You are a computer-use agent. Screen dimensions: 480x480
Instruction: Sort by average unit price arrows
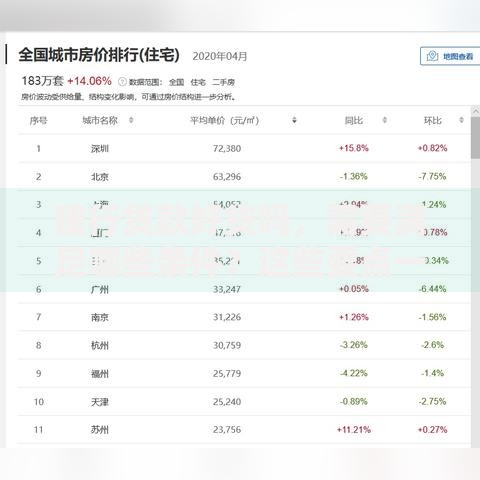(x=294, y=120)
